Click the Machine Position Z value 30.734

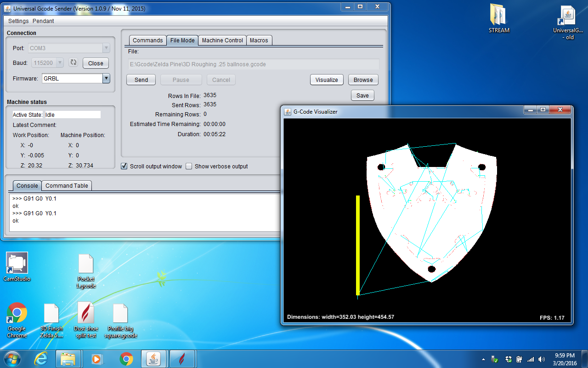click(x=85, y=166)
